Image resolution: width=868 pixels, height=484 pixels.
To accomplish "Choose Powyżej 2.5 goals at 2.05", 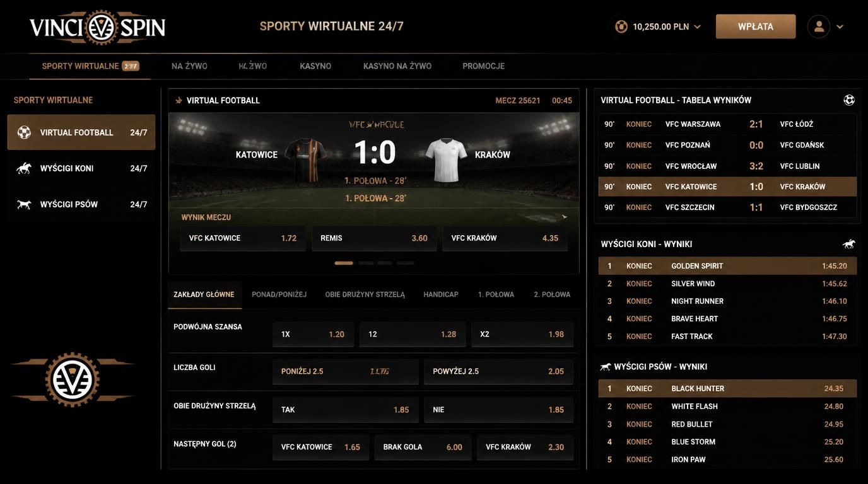I will 498,372.
